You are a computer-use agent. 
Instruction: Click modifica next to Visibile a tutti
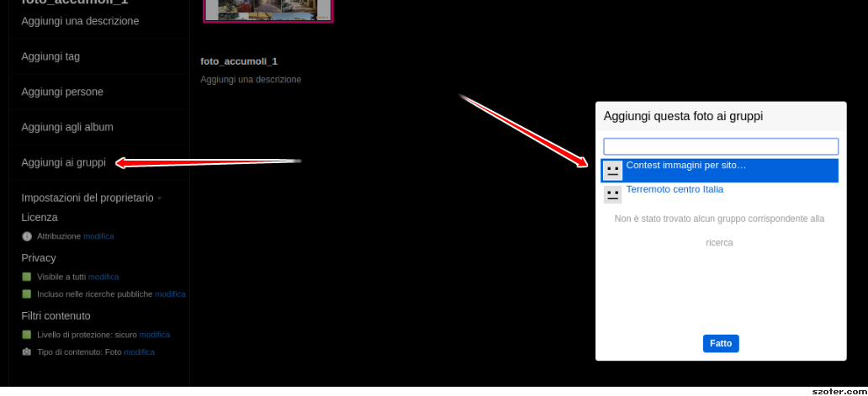click(103, 277)
